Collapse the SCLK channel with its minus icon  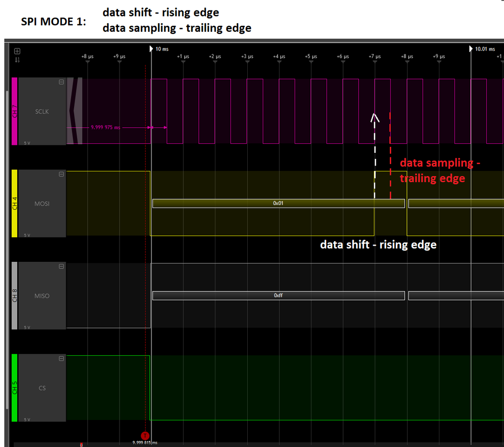61,81
